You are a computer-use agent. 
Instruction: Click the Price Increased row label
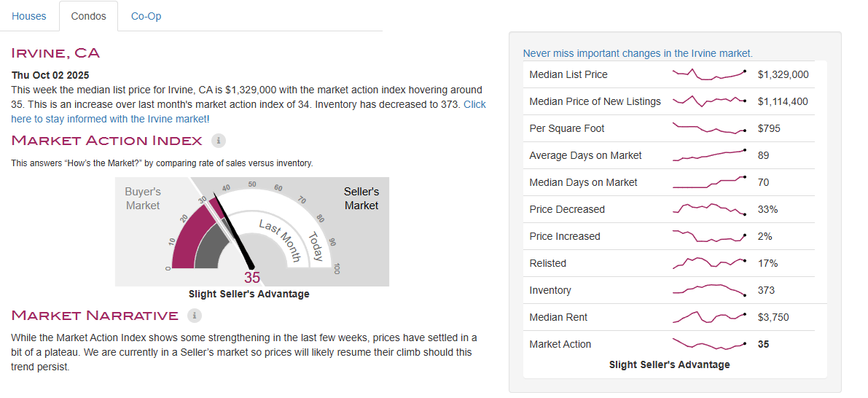pos(565,236)
